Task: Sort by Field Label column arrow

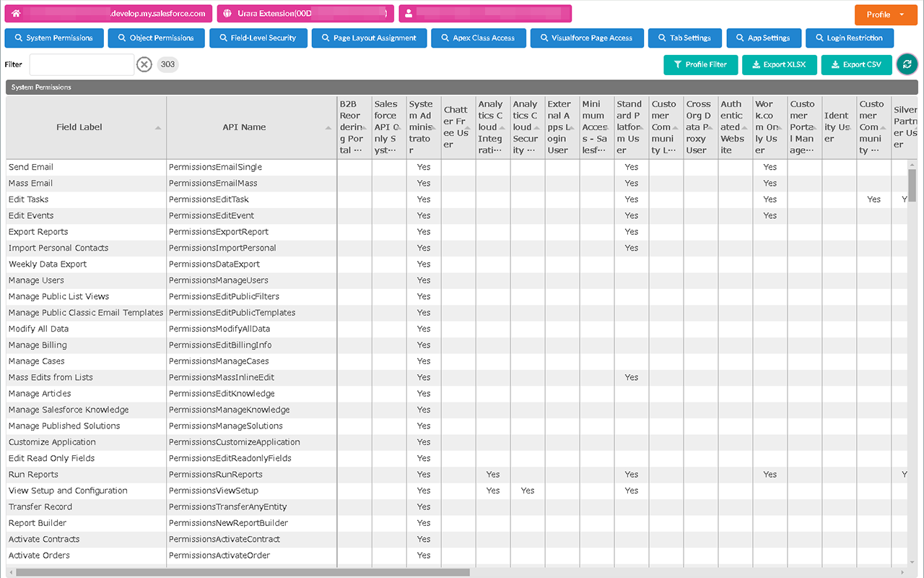Action: [158, 128]
